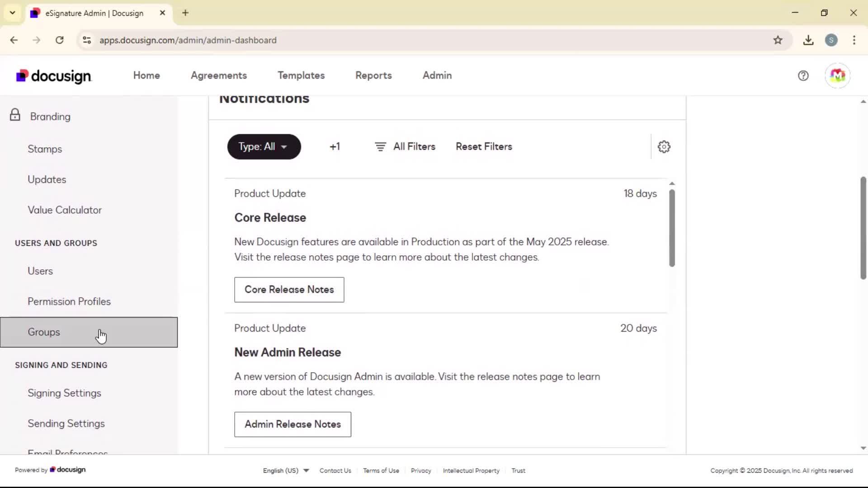This screenshot has height=488, width=868.
Task: Click the notifications list scrollbar thumb
Action: [x=672, y=228]
